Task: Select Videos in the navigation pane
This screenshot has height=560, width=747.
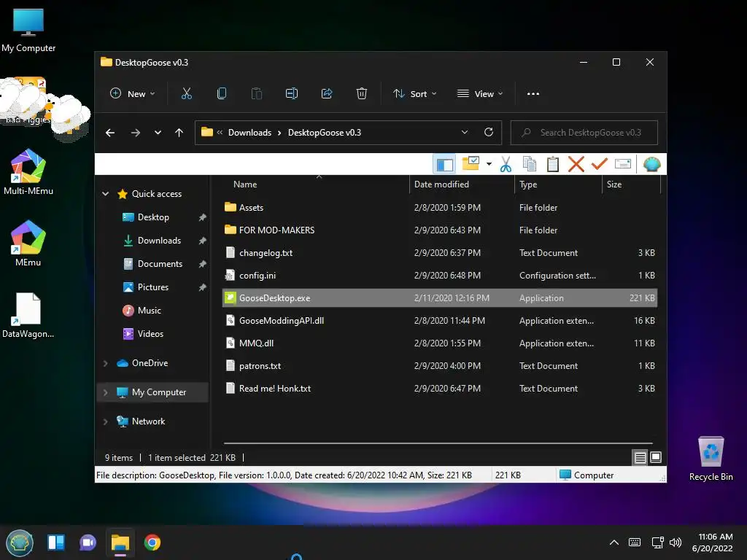Action: [150, 334]
